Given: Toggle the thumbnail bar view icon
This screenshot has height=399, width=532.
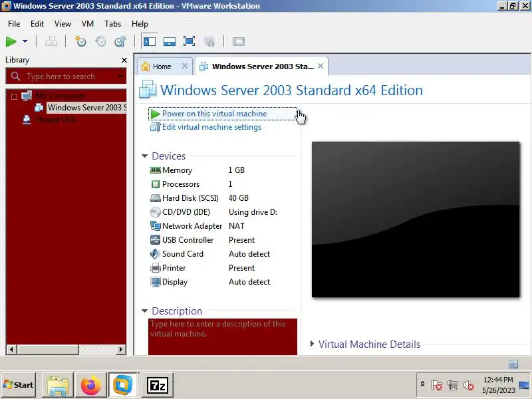Looking at the screenshot, I should [x=170, y=41].
